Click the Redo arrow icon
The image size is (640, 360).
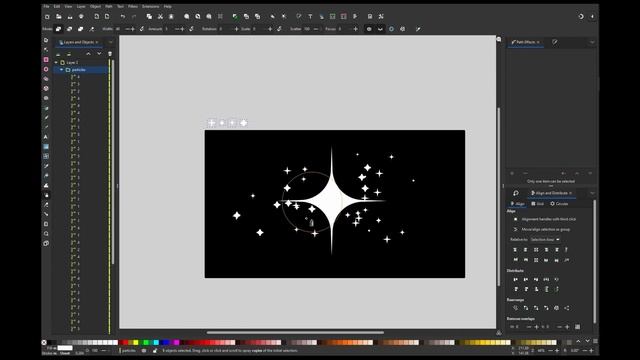[x=134, y=17]
